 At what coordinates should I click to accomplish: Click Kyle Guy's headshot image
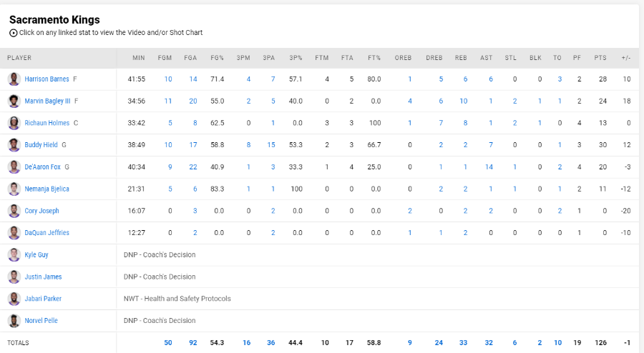pyautogui.click(x=14, y=254)
